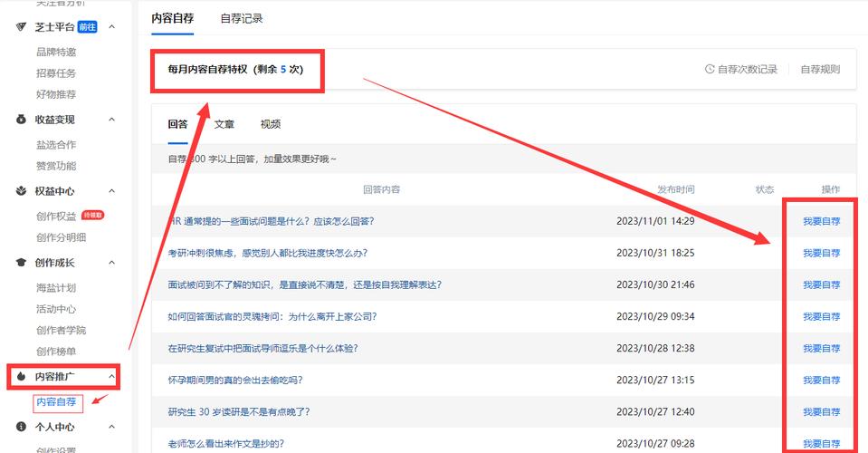
Task: Open 盐选合作 in the sidebar
Action: click(56, 145)
